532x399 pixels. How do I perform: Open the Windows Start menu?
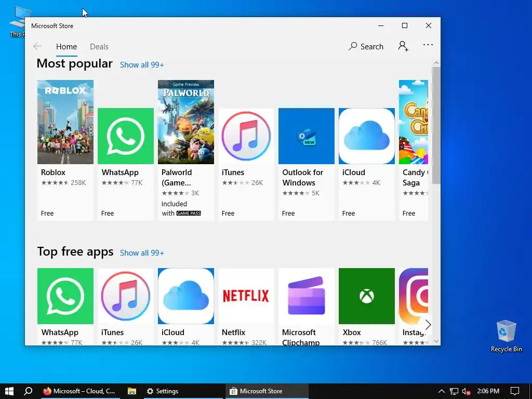click(9, 391)
